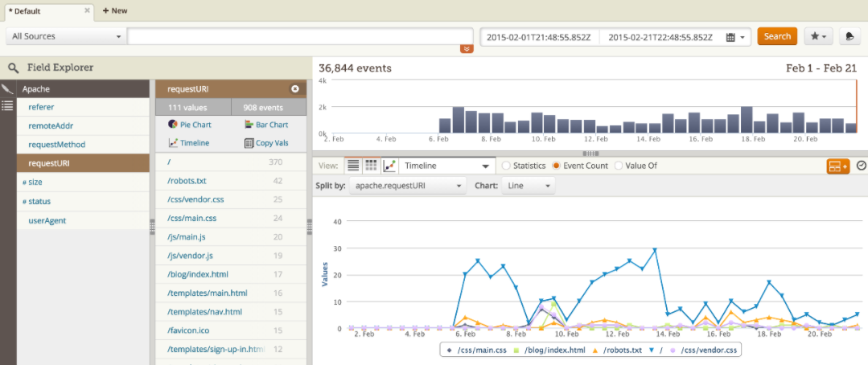Switch to grid view icon
Image resolution: width=868 pixels, height=365 pixels.
371,166
